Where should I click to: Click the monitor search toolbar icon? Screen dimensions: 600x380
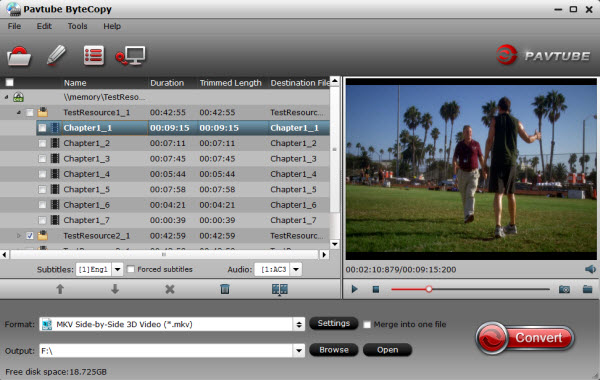pyautogui.click(x=130, y=56)
